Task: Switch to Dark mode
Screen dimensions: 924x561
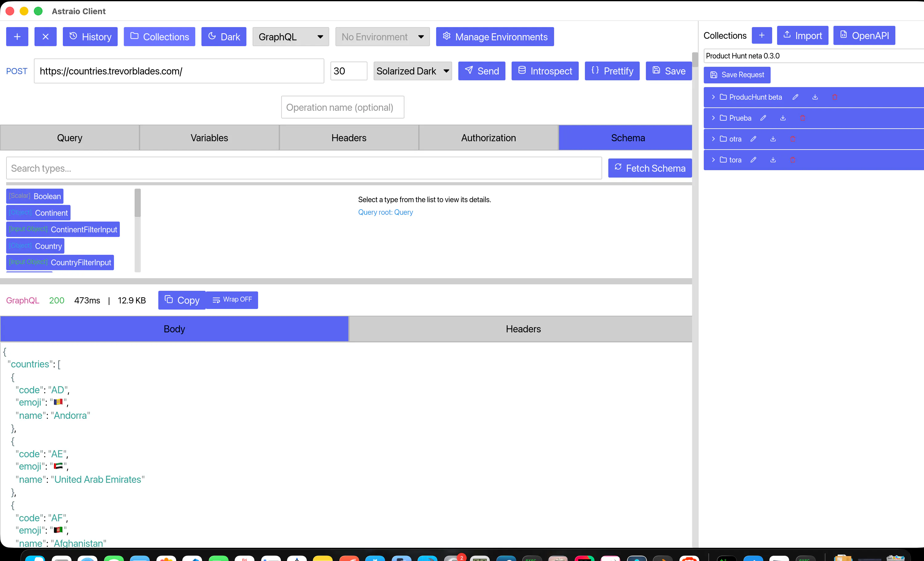Action: 224,37
